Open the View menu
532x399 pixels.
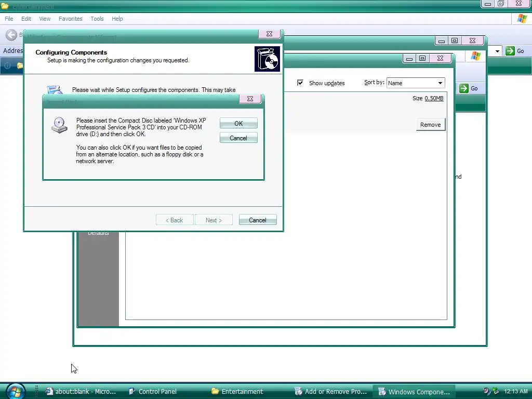point(45,19)
